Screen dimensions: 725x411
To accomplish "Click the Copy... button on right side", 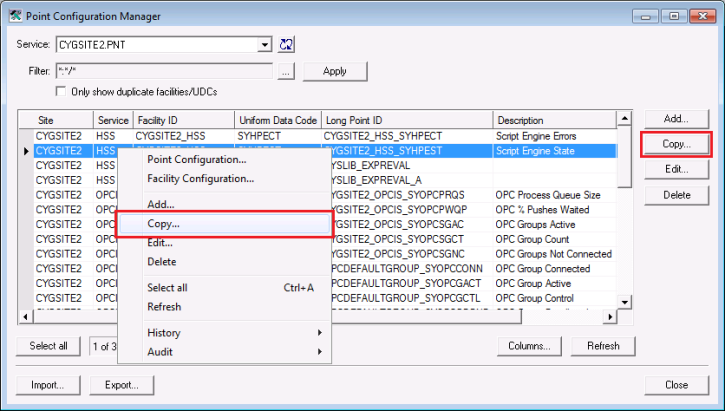I will tap(676, 144).
